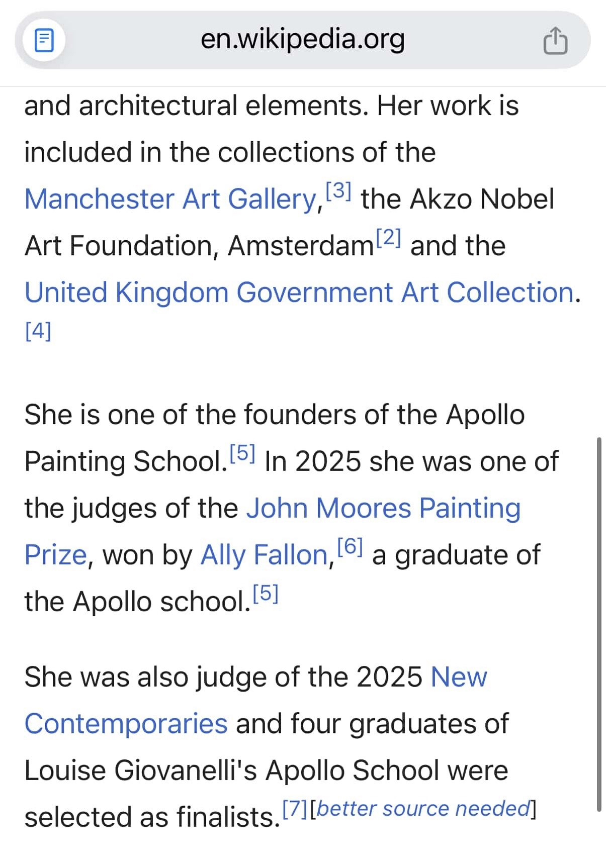Open citation [4] reference
The image size is (606, 868).
(x=38, y=331)
